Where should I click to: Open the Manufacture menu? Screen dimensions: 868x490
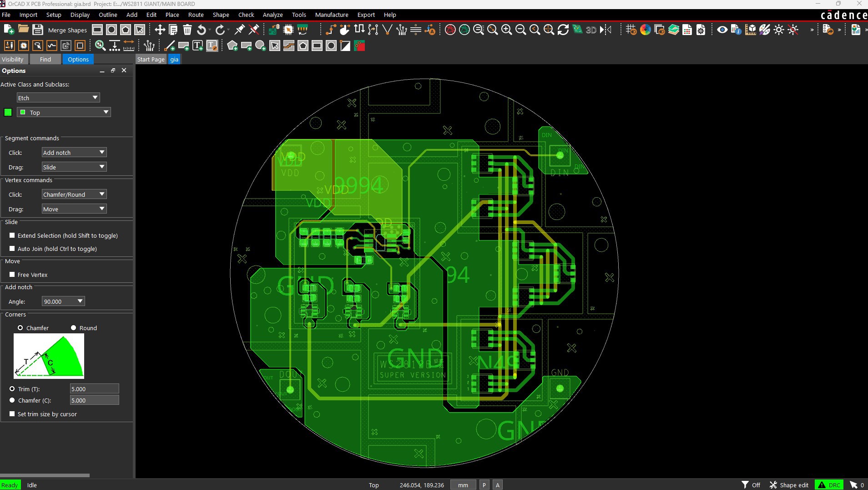pos(331,15)
